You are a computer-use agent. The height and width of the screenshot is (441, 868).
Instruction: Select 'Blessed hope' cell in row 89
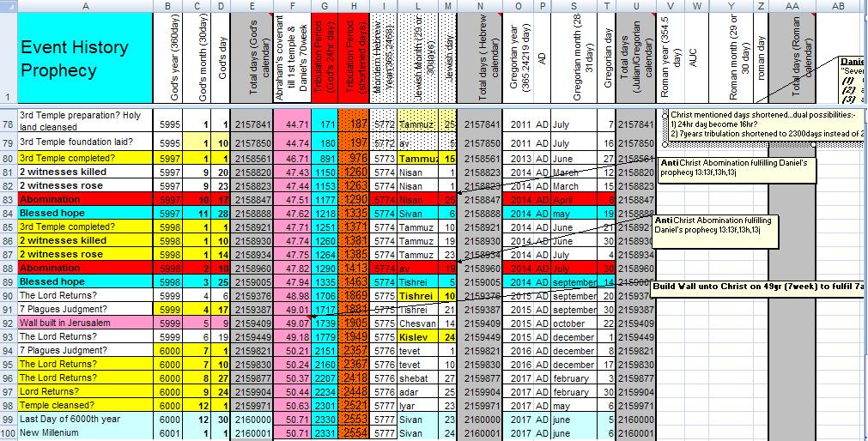point(85,281)
